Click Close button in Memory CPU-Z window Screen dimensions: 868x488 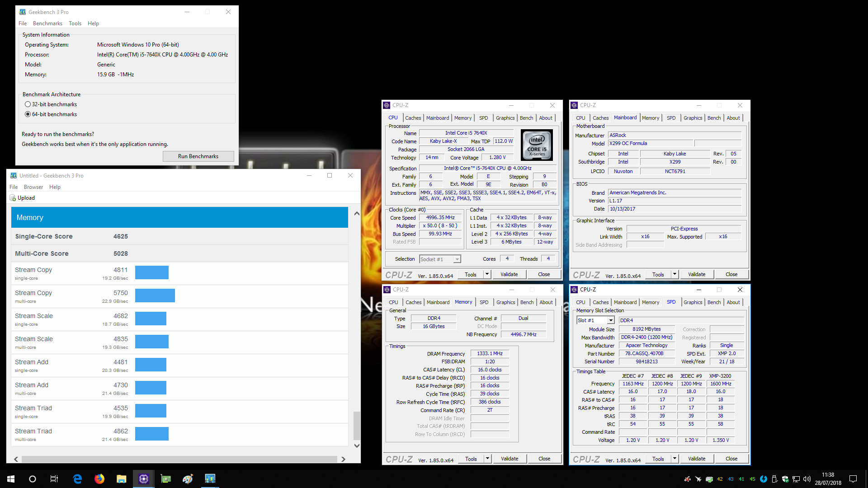[x=544, y=459]
